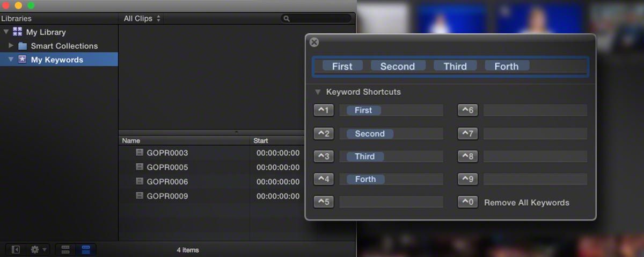Click the empty ^6 shortcut field

click(535, 110)
